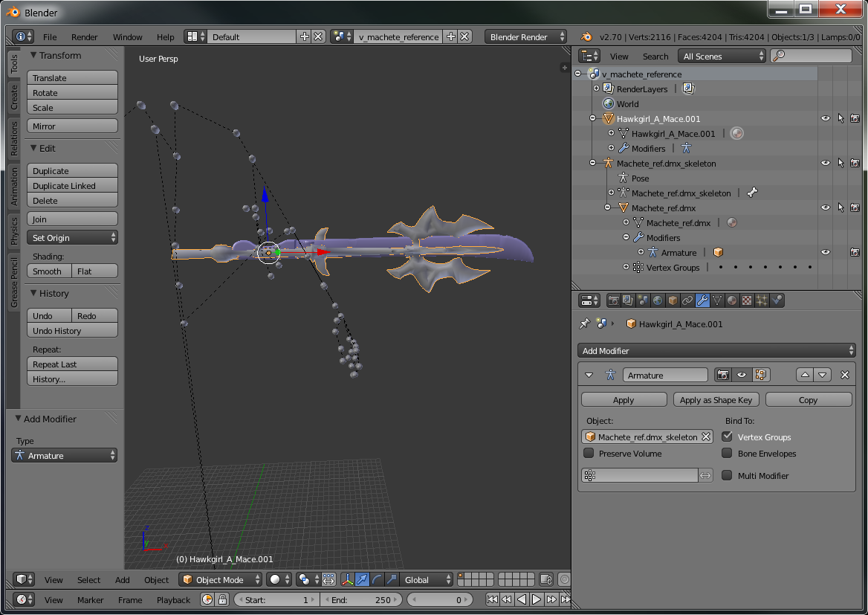Apply the Armature modifier

[624, 399]
